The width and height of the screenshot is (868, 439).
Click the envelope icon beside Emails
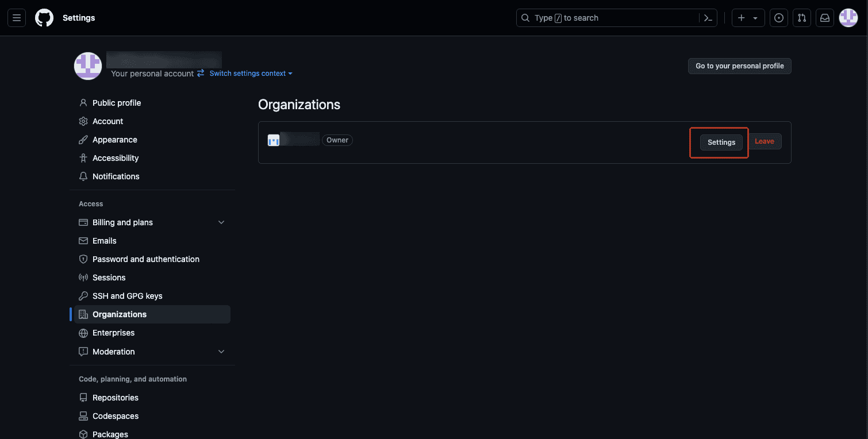(x=83, y=241)
